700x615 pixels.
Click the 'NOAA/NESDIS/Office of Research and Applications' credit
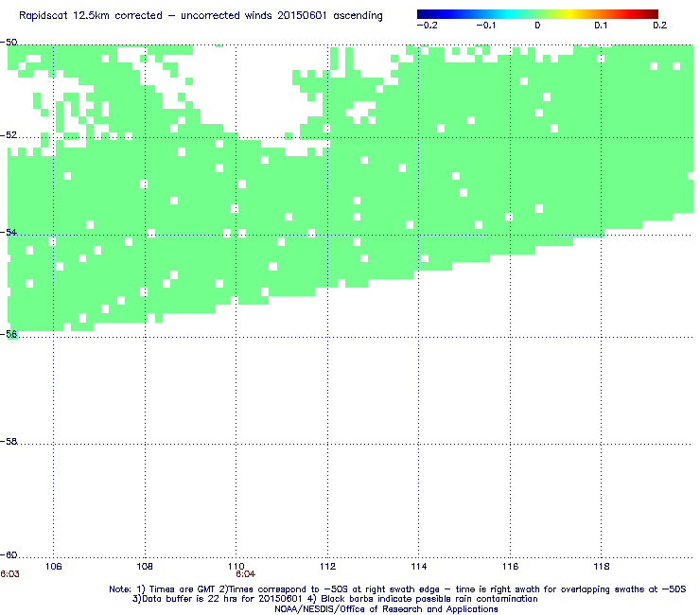[x=386, y=609]
